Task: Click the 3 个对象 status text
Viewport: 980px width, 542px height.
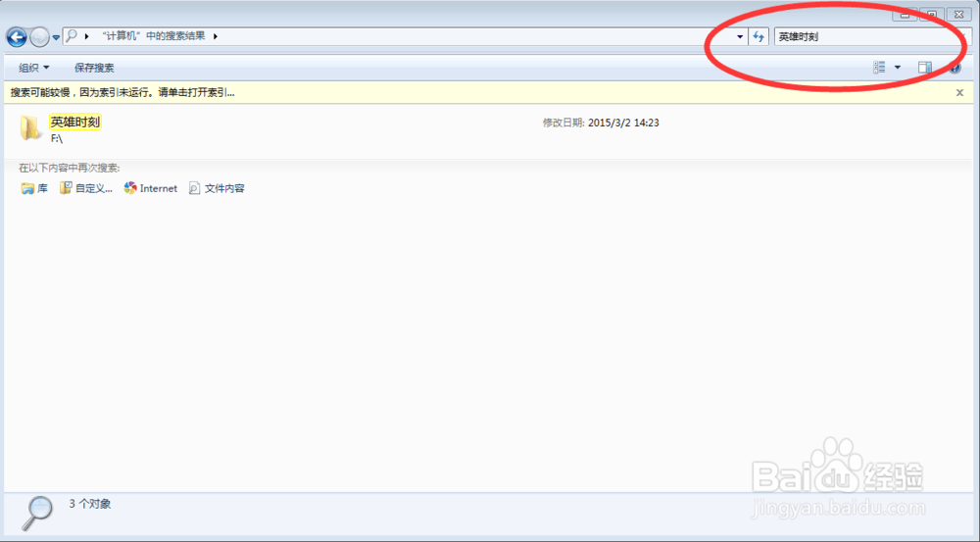Action: pos(90,504)
